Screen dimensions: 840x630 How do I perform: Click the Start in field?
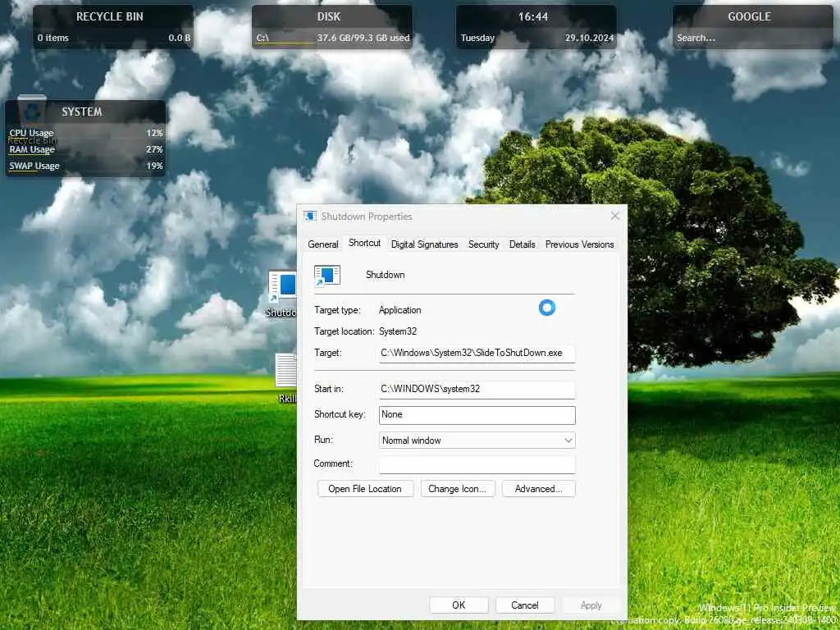pyautogui.click(x=477, y=389)
